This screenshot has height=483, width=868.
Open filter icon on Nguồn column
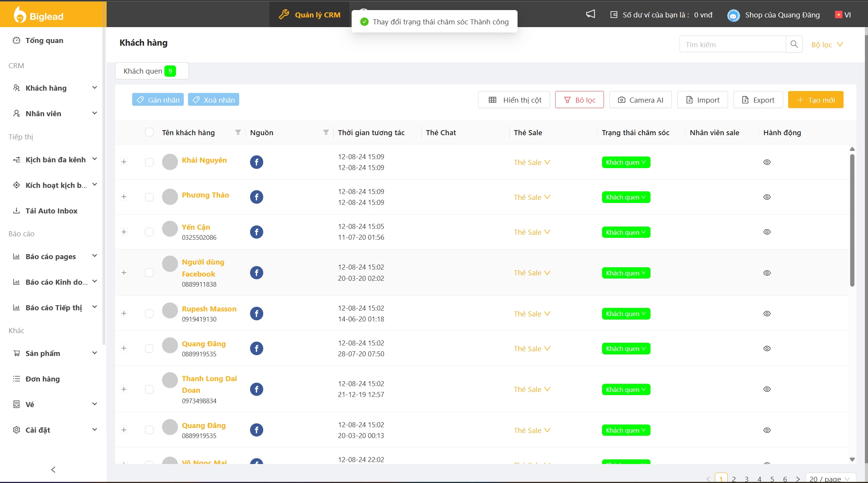point(326,132)
